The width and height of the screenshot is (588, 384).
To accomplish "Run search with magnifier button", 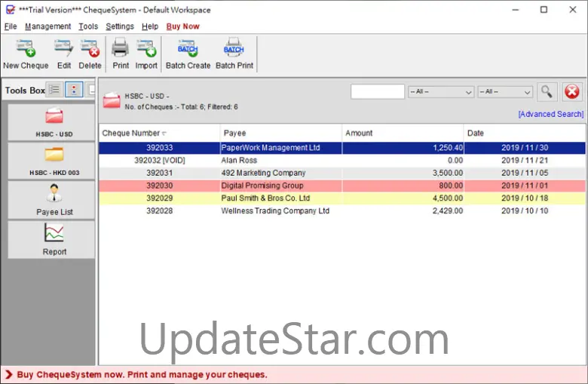I will pyautogui.click(x=547, y=91).
